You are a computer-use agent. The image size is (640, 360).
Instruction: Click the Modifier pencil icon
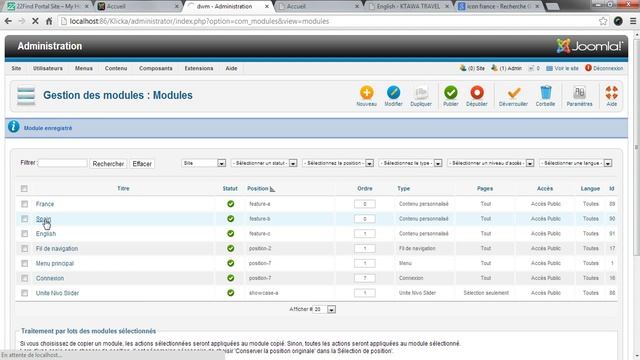[393, 93]
